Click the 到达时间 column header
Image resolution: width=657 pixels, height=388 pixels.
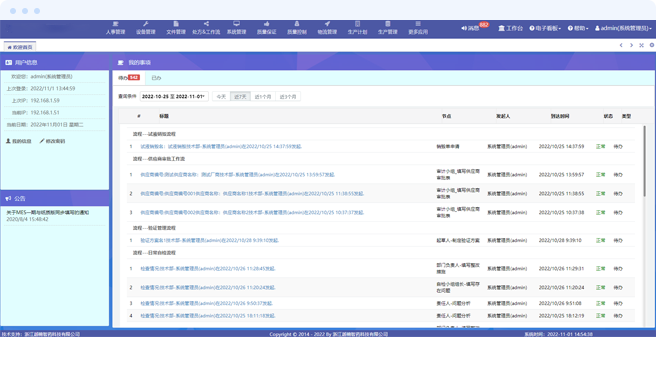point(560,116)
